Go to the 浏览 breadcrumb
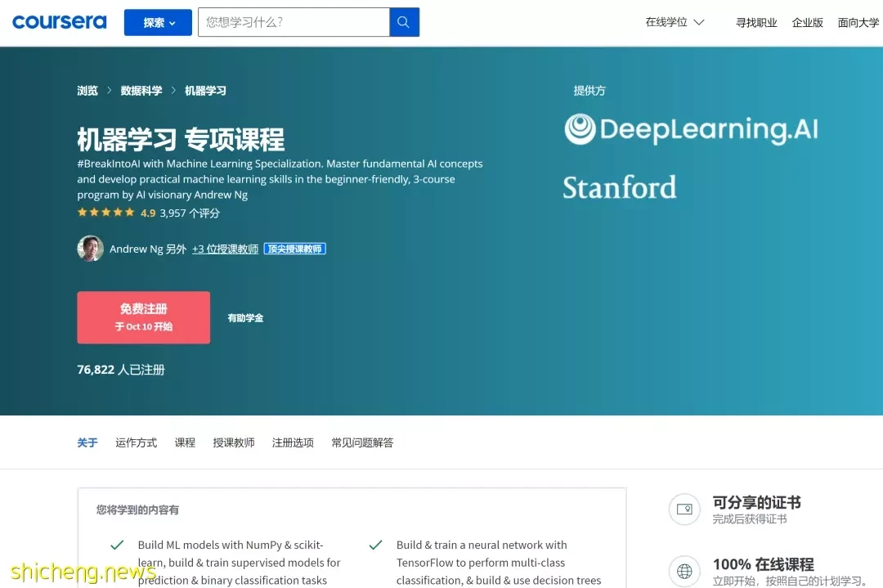The height and width of the screenshot is (588, 883). [x=87, y=91]
